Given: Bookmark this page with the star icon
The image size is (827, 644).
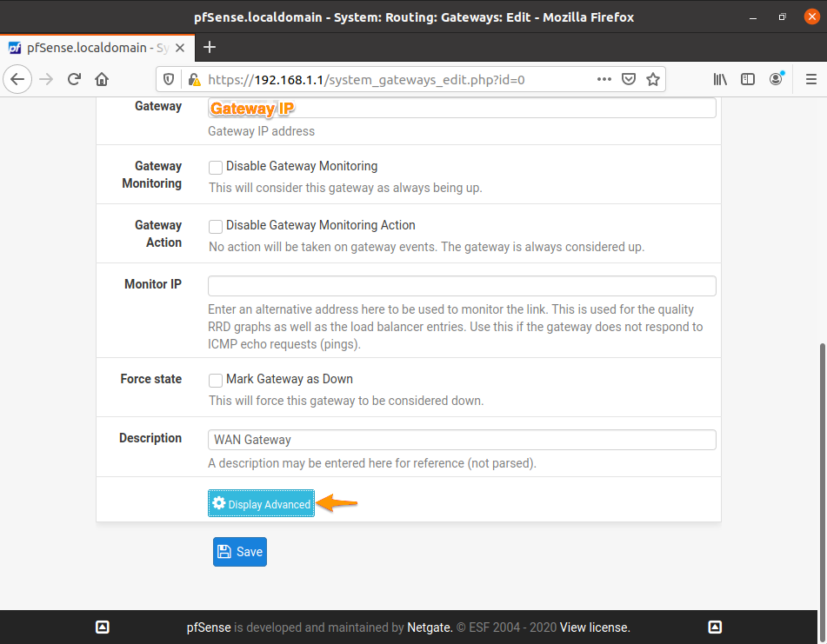Looking at the screenshot, I should coord(653,78).
